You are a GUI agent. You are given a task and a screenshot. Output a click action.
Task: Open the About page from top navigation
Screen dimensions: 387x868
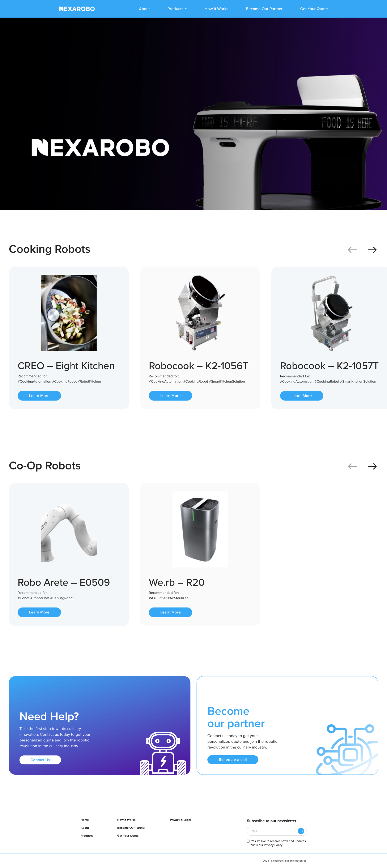tap(144, 9)
